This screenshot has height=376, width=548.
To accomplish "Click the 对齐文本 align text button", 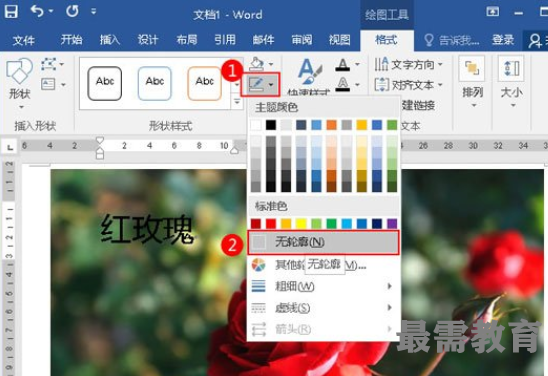I will 409,85.
